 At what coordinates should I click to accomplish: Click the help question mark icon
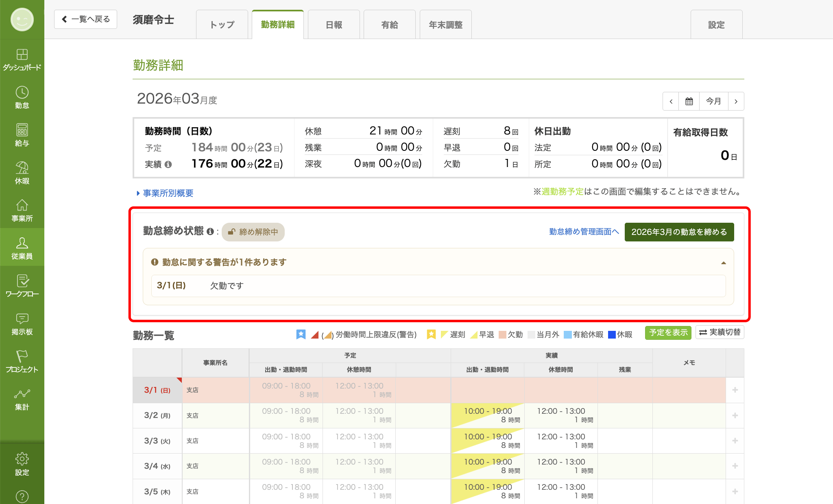22,496
